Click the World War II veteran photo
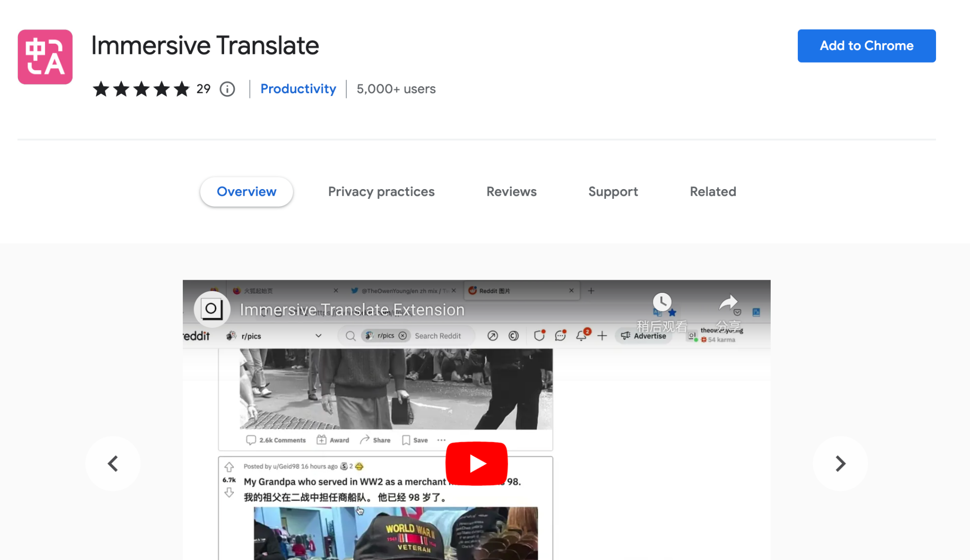This screenshot has width=970, height=560. 395,533
